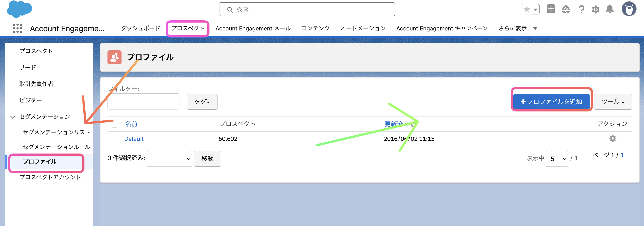Sort by the 名前 column
This screenshot has width=644, height=226.
[x=131, y=124]
